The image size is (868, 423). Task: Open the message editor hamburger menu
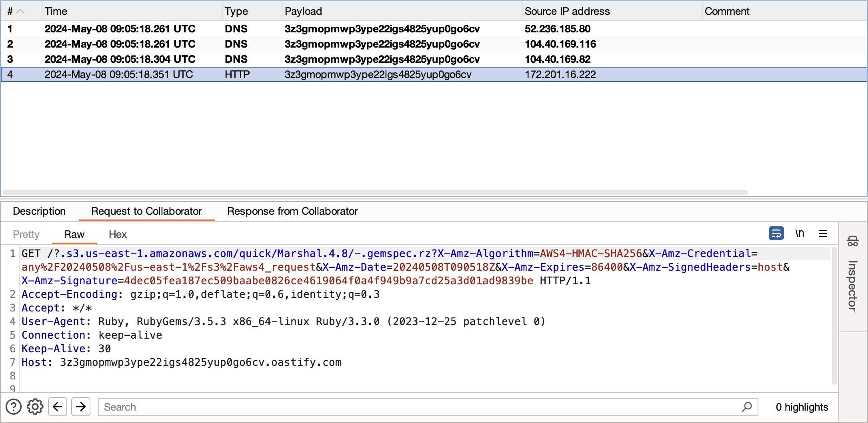tap(822, 233)
